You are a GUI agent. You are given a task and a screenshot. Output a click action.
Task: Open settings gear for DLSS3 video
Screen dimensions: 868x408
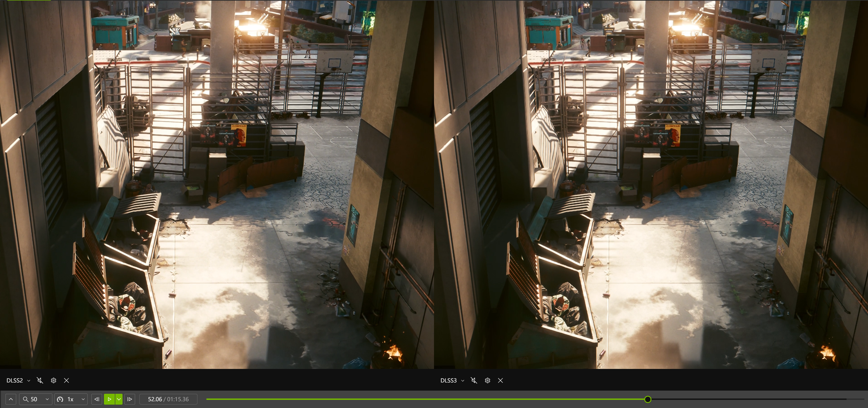[x=488, y=380]
